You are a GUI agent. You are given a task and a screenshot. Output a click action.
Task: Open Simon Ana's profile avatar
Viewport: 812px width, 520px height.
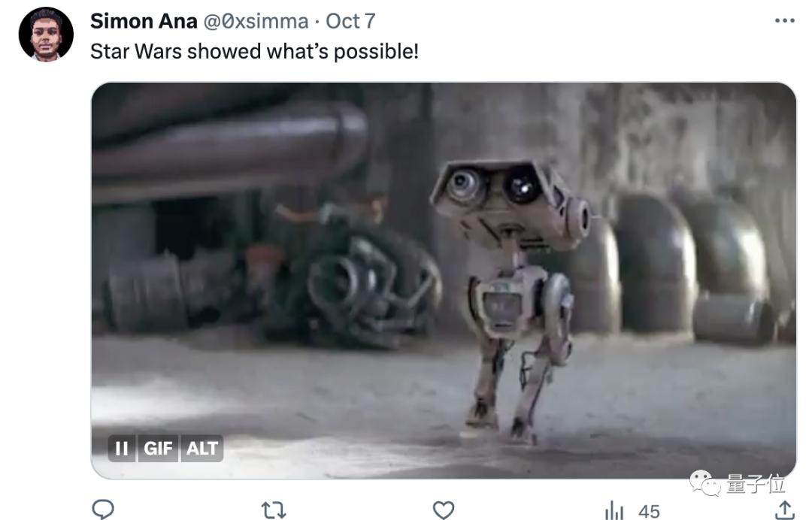coord(46,35)
